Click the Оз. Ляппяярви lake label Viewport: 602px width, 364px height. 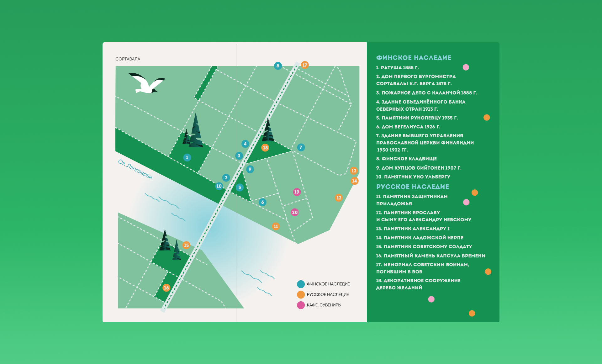[x=135, y=169]
